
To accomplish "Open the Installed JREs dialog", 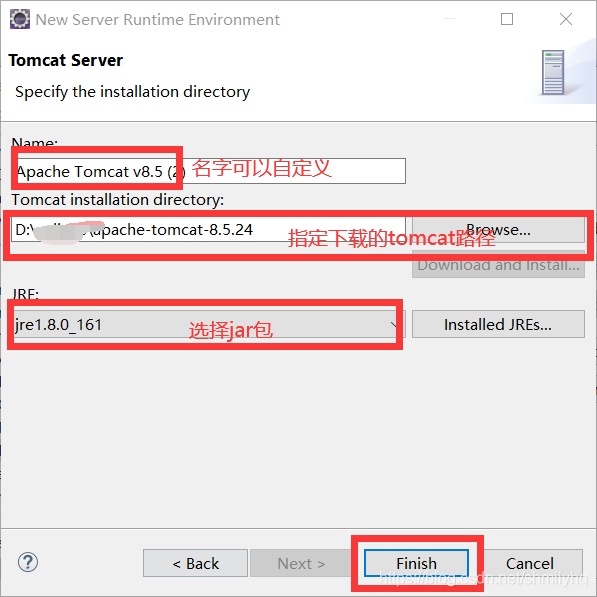I will 498,324.
